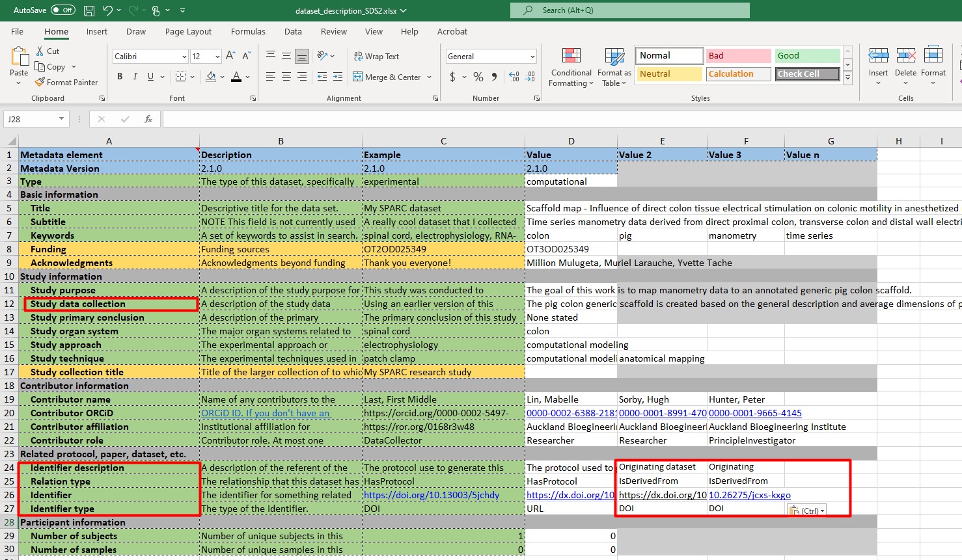The image size is (962, 560).
Task: Open the ORCiD ID link in B20
Action: pyautogui.click(x=266, y=413)
